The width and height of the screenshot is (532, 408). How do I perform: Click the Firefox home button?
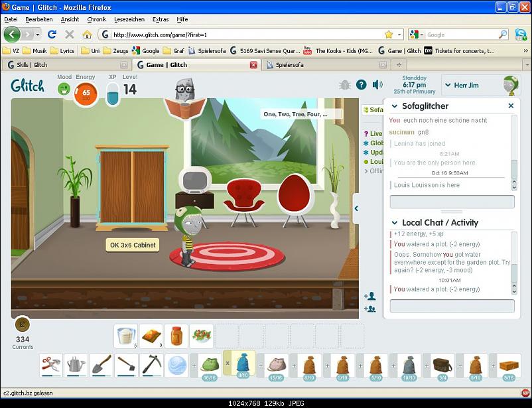tap(87, 34)
